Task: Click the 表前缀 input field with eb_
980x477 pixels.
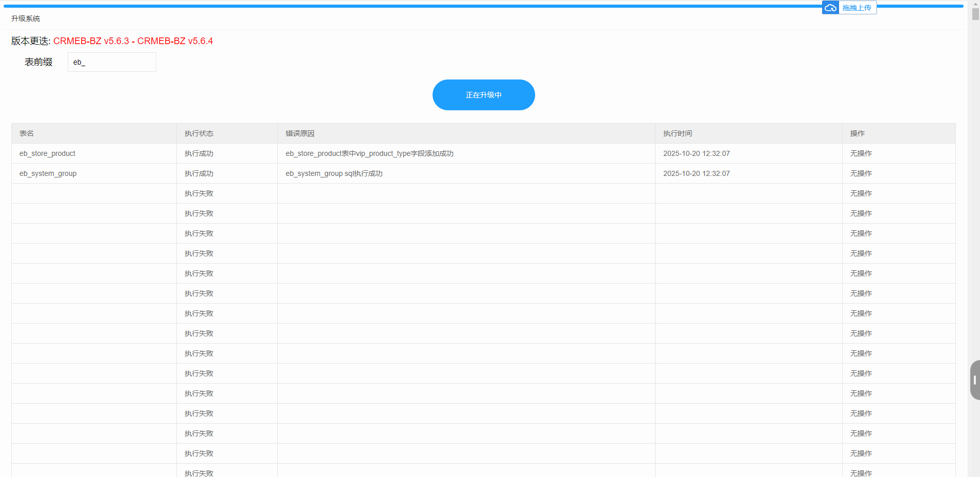Action: [x=112, y=62]
